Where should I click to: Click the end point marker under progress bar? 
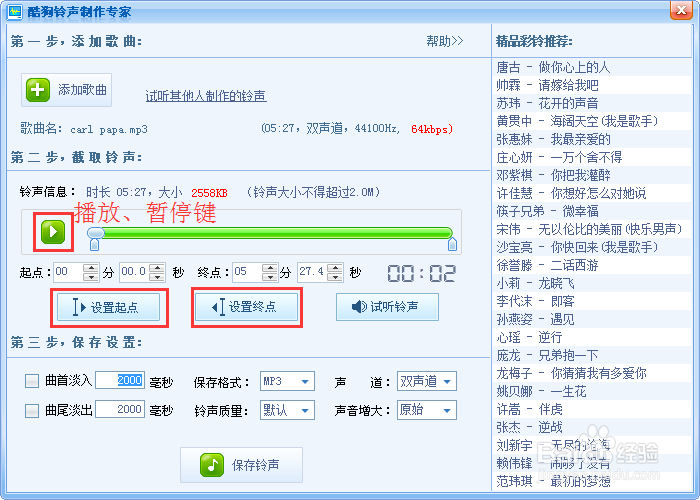452,245
